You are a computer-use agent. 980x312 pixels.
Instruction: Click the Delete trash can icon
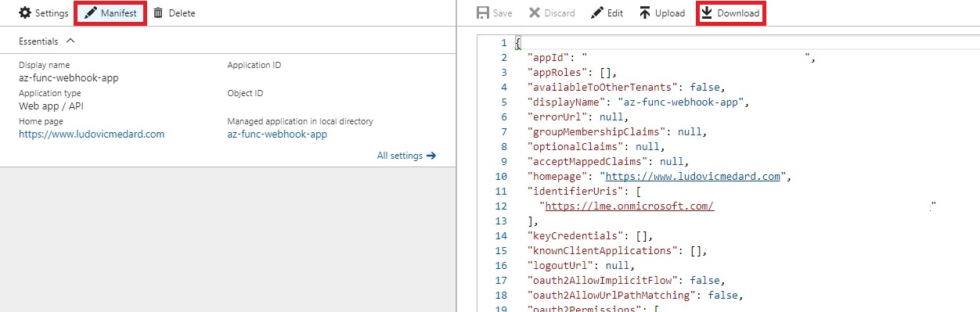(159, 13)
